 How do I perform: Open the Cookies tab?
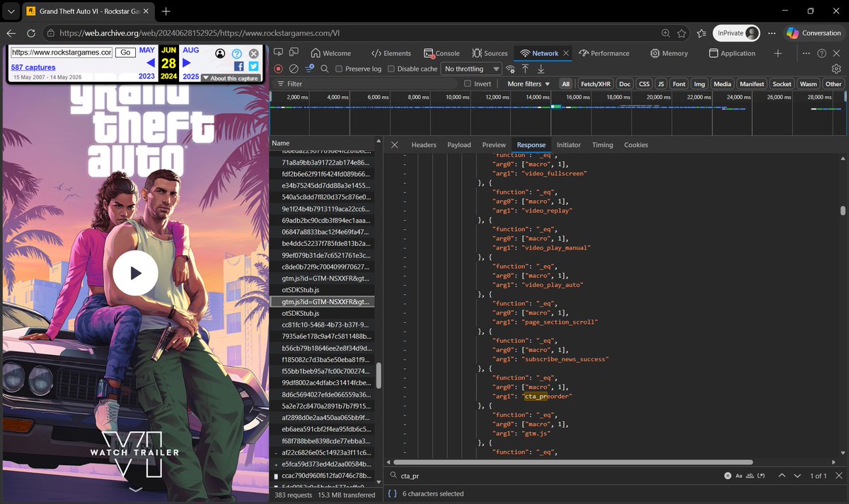[x=635, y=145]
